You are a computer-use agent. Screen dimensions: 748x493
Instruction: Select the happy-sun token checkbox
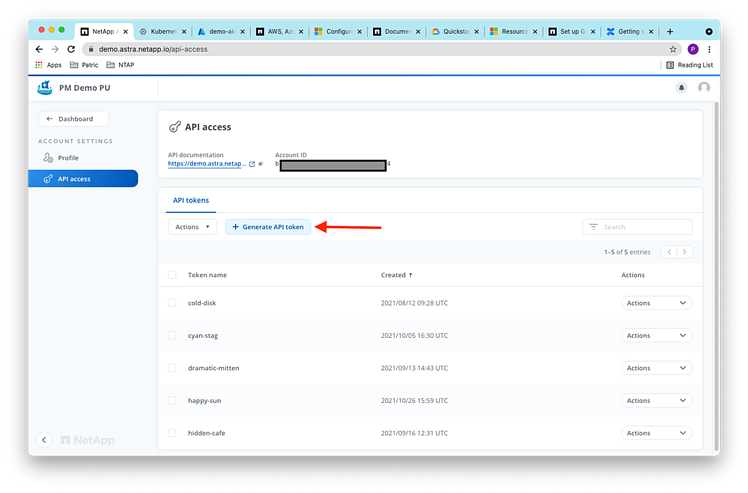click(x=172, y=400)
